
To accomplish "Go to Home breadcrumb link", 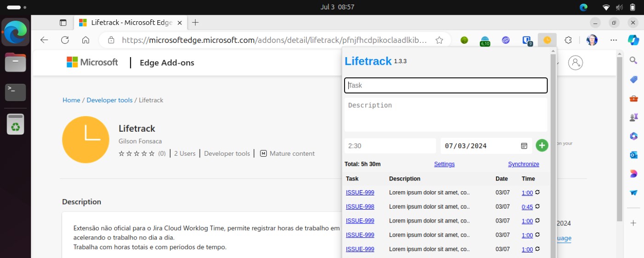I will (71, 100).
